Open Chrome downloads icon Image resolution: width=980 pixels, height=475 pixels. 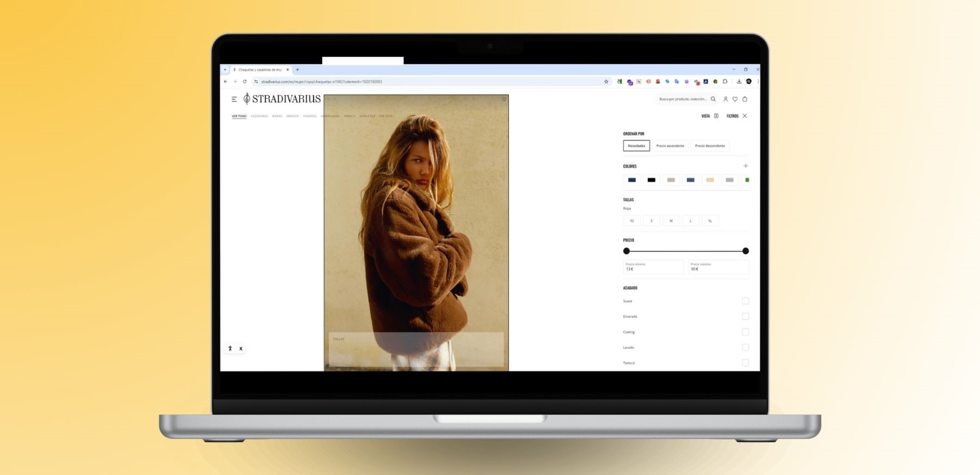739,82
